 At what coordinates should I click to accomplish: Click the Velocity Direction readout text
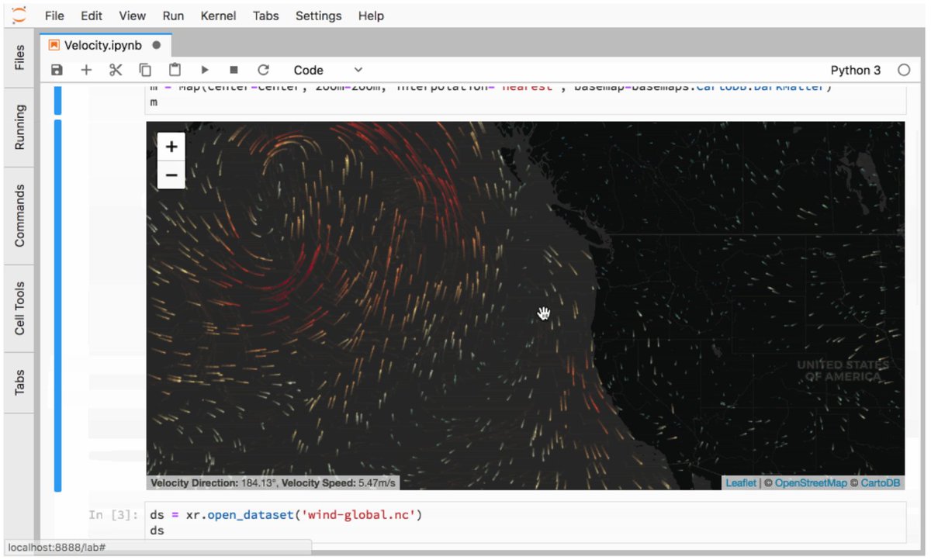coord(213,482)
